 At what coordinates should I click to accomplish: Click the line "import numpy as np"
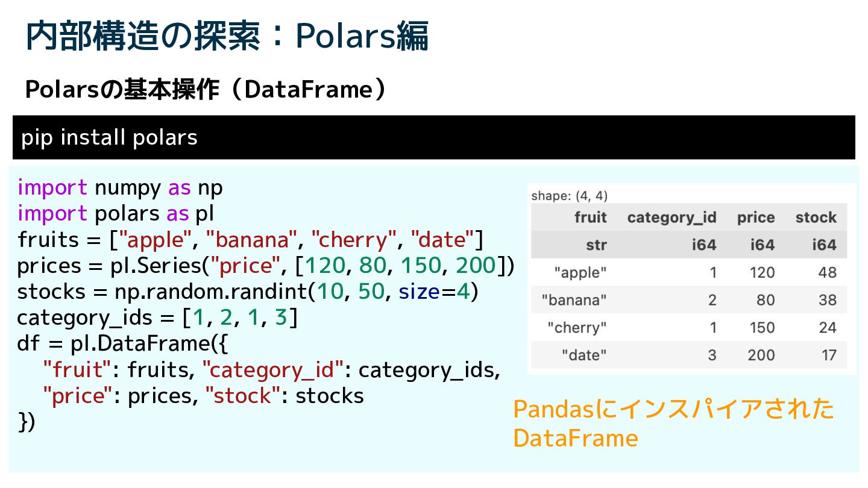pos(120,189)
